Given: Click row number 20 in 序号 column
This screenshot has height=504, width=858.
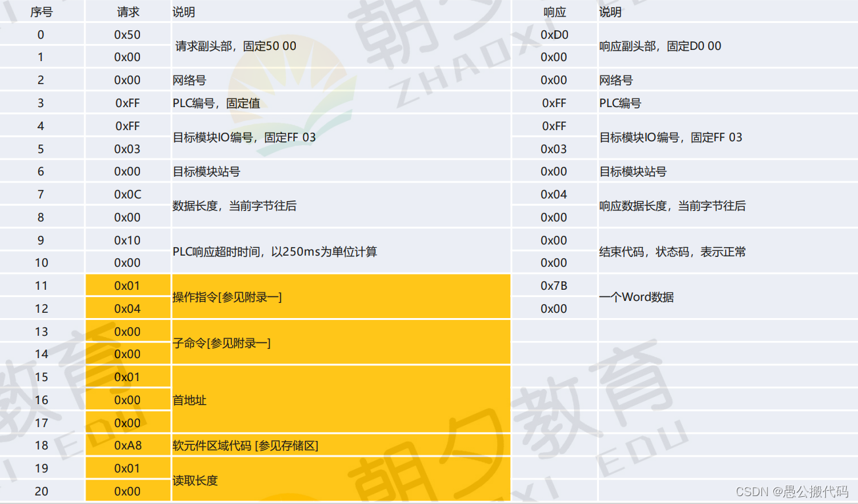Looking at the screenshot, I should 41,492.
